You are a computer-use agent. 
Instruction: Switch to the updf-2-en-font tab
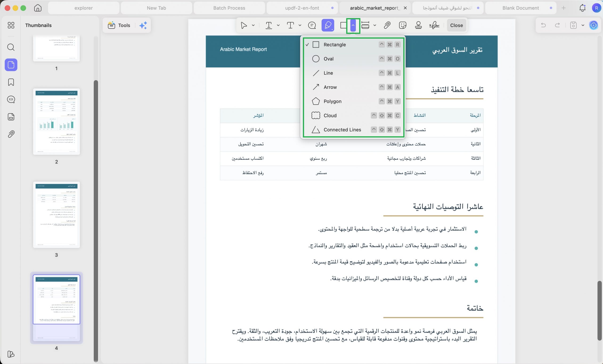pyautogui.click(x=302, y=8)
